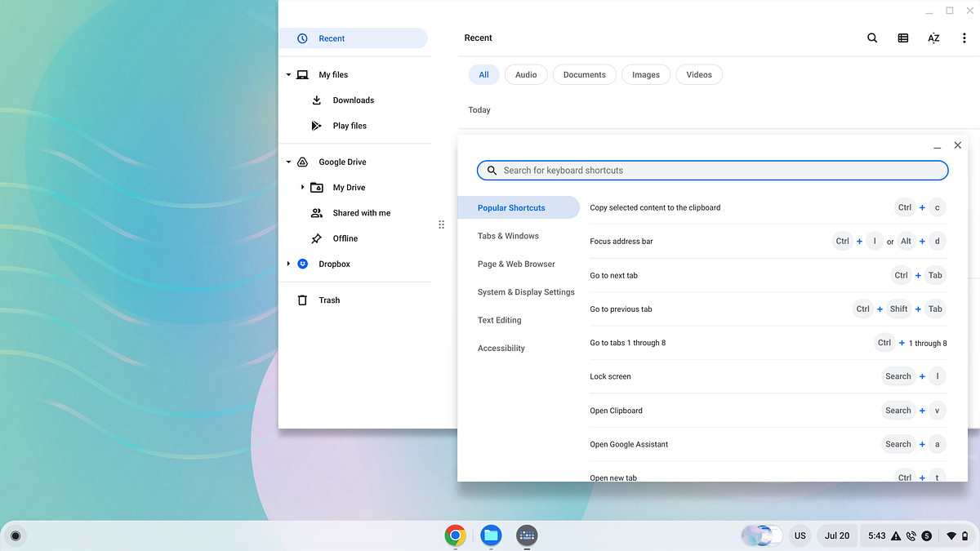Screen dimensions: 980x551
Task: Open the Files app three-dot menu
Action: [964, 38]
